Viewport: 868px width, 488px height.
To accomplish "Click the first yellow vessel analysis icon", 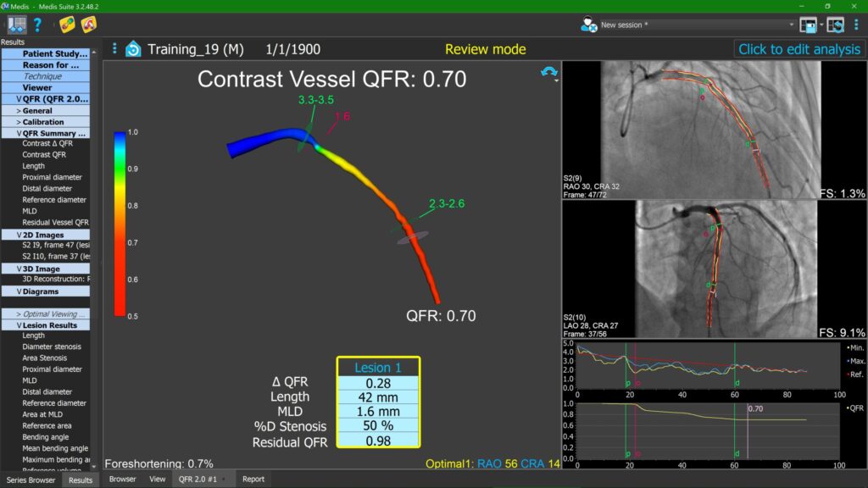I will click(67, 25).
